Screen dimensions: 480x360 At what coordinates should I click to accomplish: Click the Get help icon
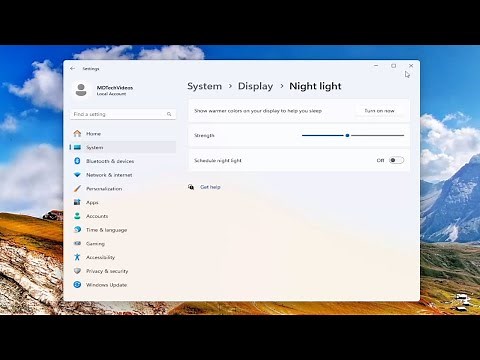tap(191, 187)
